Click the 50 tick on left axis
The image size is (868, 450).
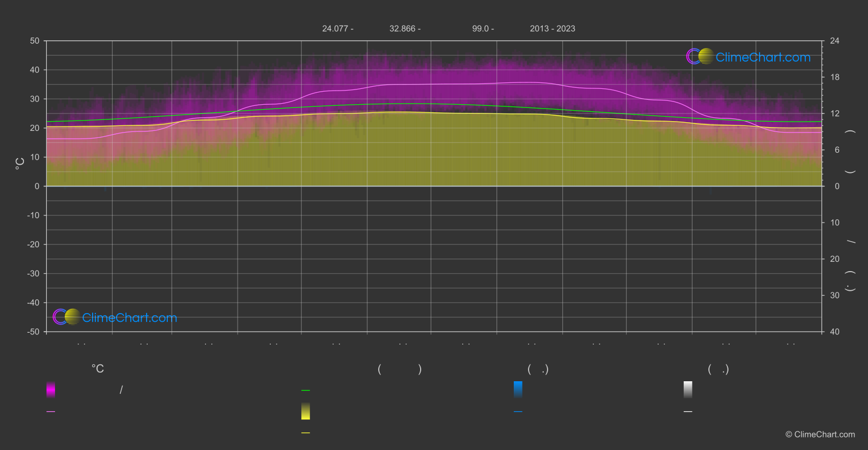click(35, 41)
